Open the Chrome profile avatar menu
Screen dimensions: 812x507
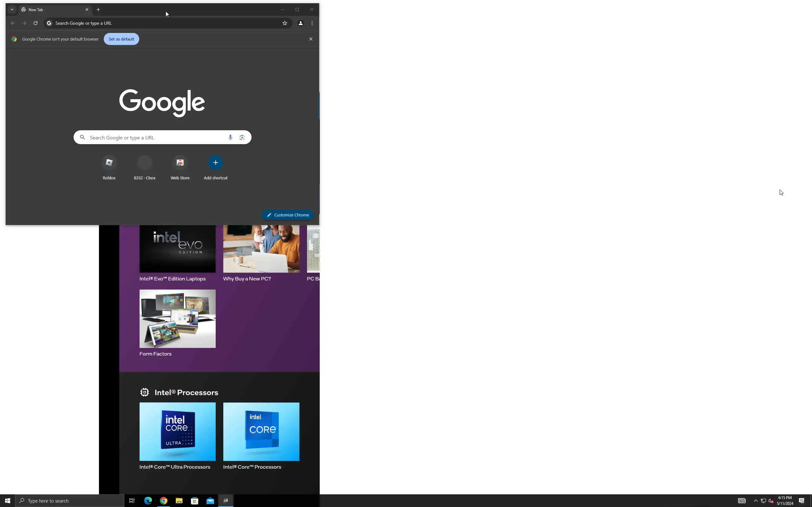300,23
